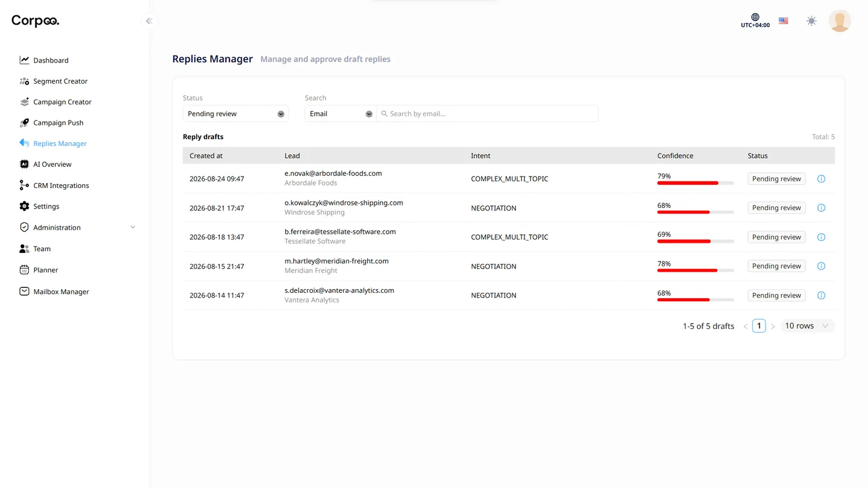Open Settings from the sidebar
The height and width of the screenshot is (488, 868).
point(39,207)
